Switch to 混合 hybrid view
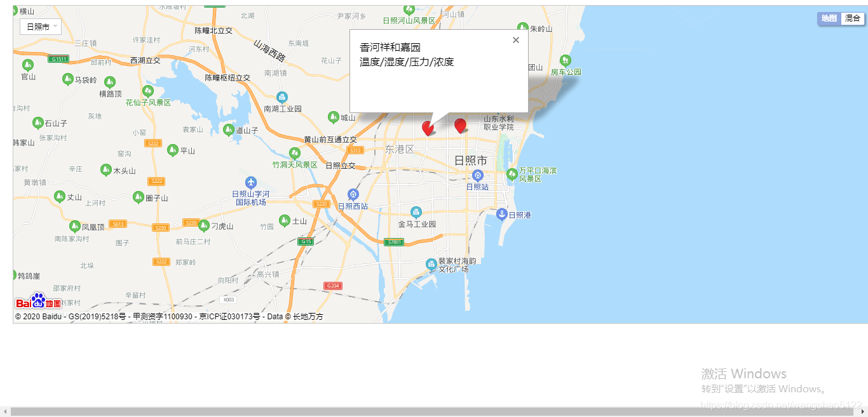Image resolution: width=868 pixels, height=417 pixels. 853,18
